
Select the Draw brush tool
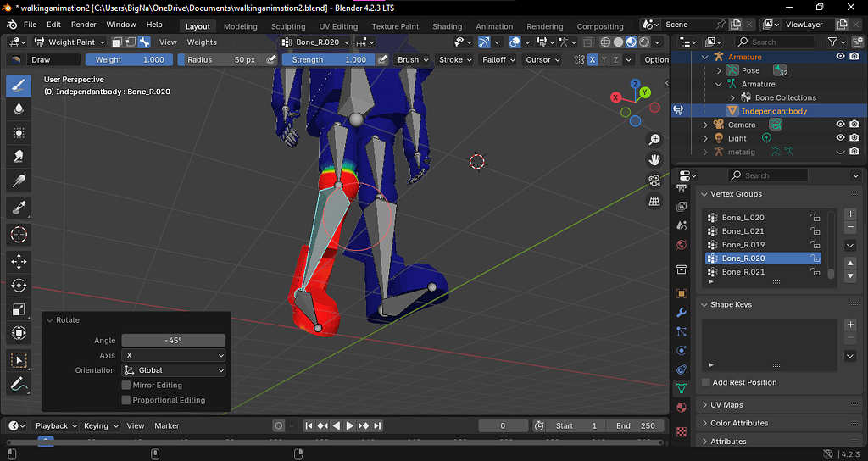tap(19, 86)
